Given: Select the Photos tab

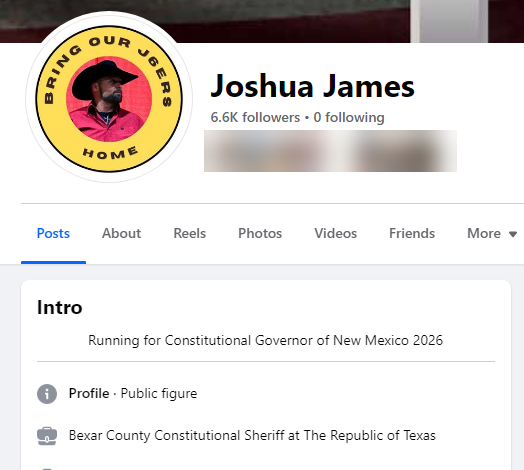Looking at the screenshot, I should [x=260, y=233].
